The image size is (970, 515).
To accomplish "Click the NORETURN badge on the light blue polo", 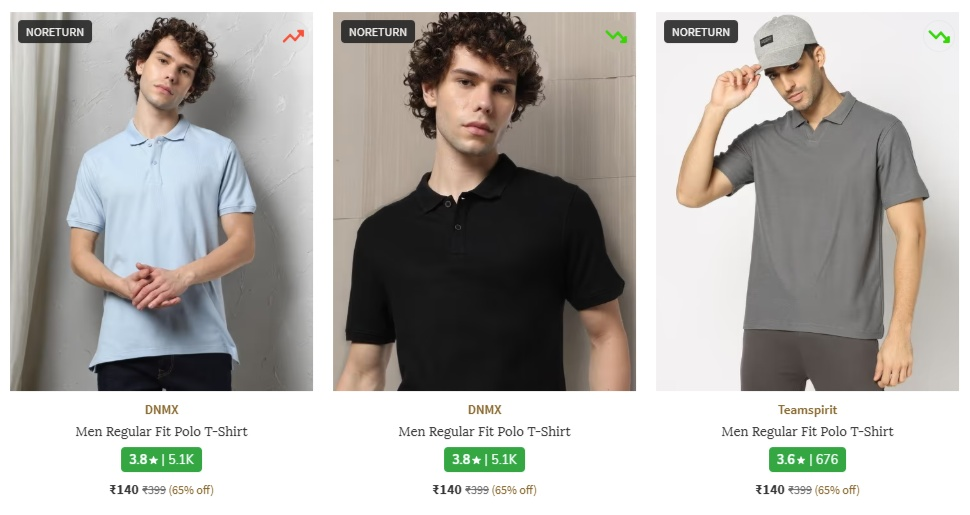I will tap(55, 32).
